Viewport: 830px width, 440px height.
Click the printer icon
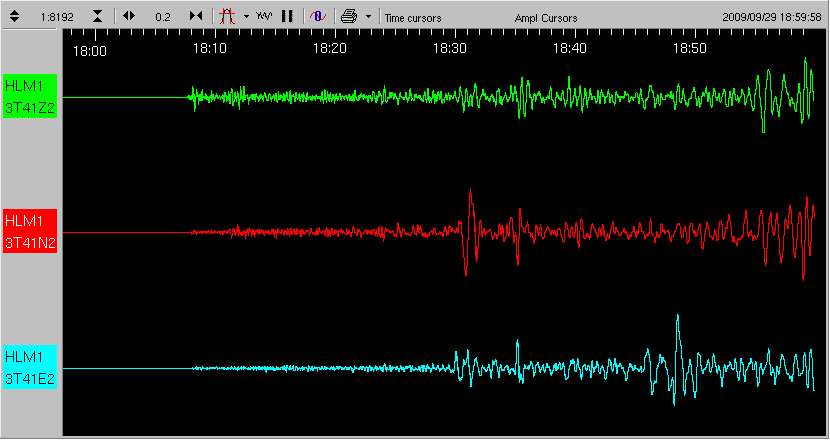point(348,16)
